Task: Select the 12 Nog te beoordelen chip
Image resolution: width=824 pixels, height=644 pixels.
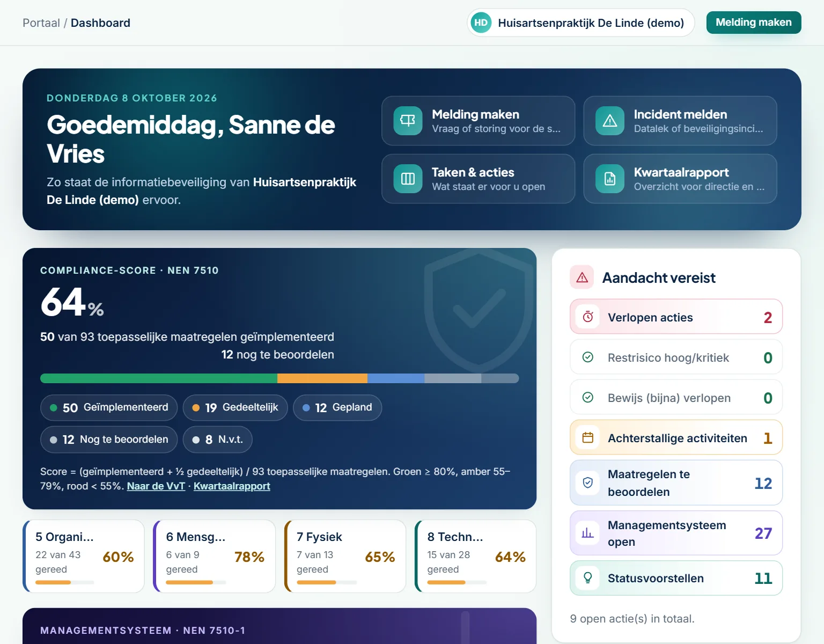Action: [109, 440]
